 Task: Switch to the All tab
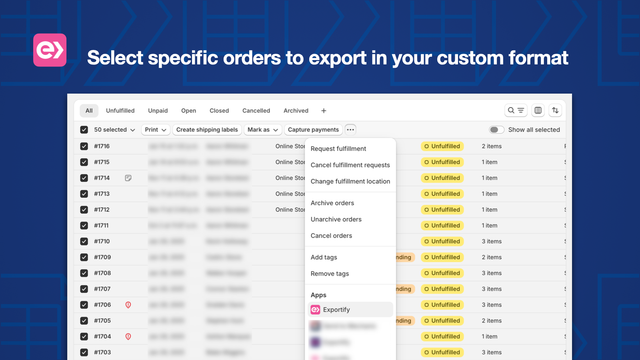(x=89, y=111)
